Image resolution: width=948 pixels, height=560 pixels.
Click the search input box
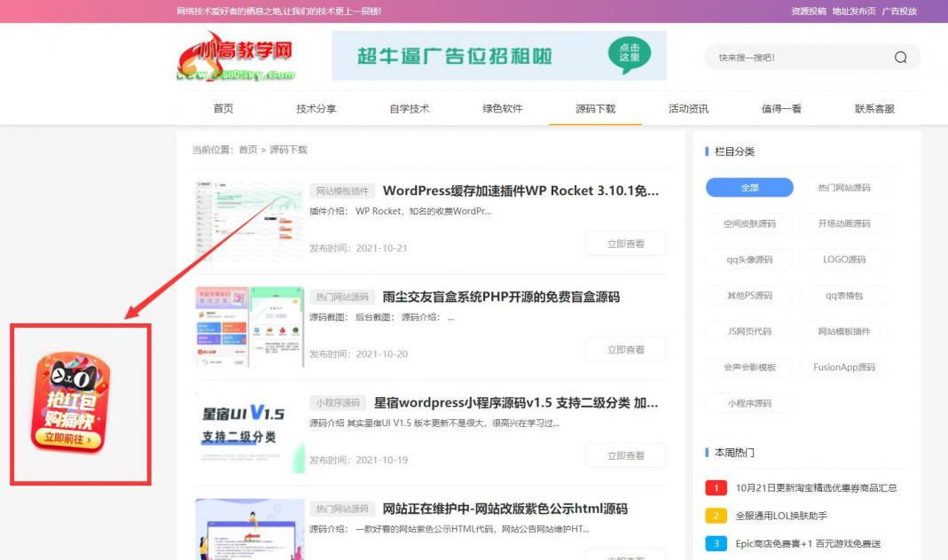pyautogui.click(x=798, y=56)
